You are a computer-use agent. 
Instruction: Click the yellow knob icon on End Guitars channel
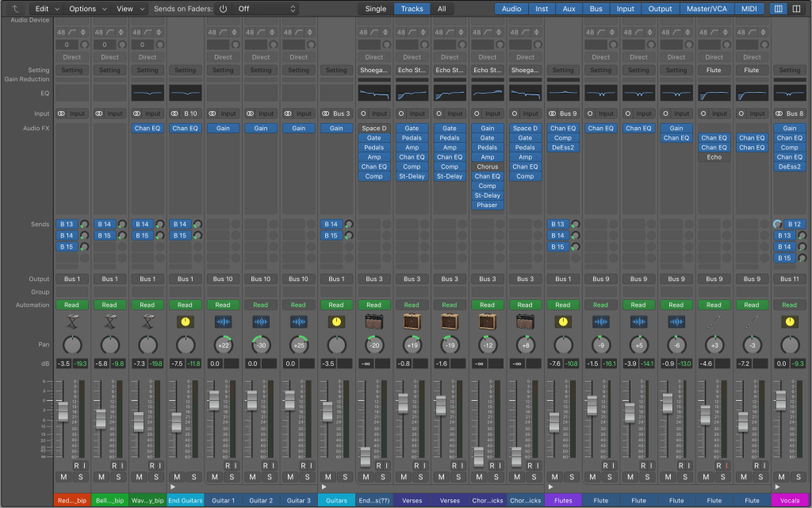click(185, 321)
